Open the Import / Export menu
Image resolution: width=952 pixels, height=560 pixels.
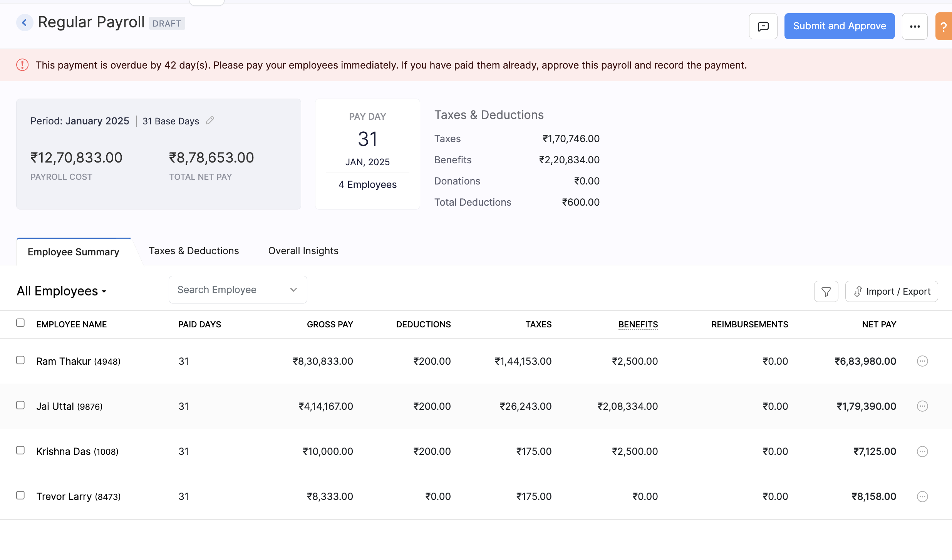(x=892, y=292)
